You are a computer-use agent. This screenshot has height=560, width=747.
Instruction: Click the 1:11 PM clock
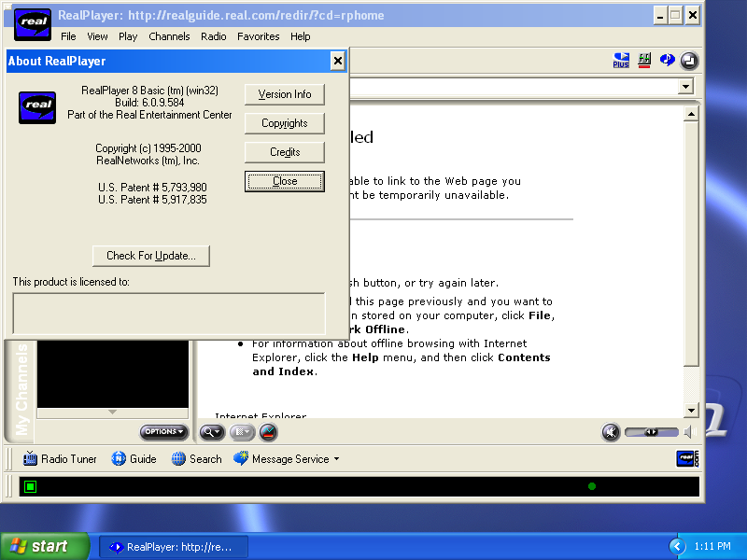(x=712, y=546)
